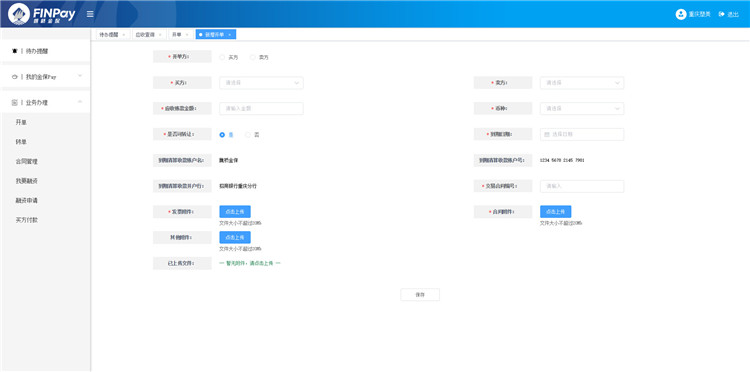Viewport: 750px width, 372px height.
Task: Click the 我的金保Pay sidebar icon
Action: coord(14,77)
